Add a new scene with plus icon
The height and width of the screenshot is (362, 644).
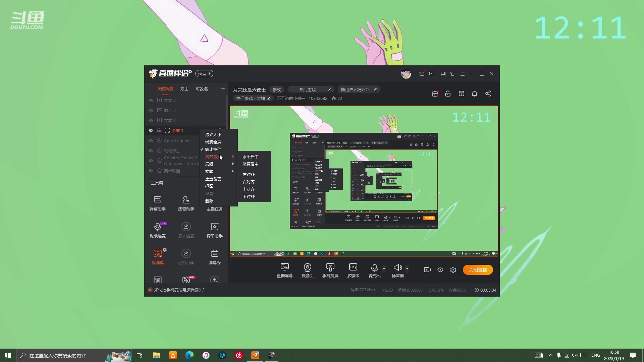point(223,89)
